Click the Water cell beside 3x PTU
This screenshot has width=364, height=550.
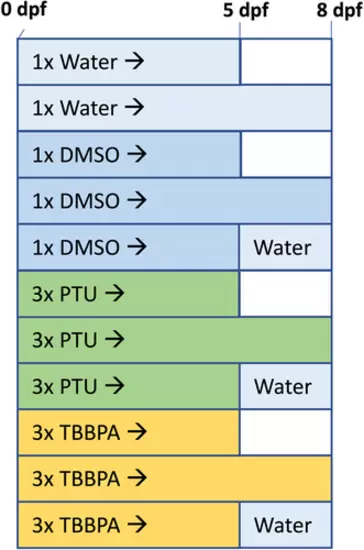coord(285,386)
